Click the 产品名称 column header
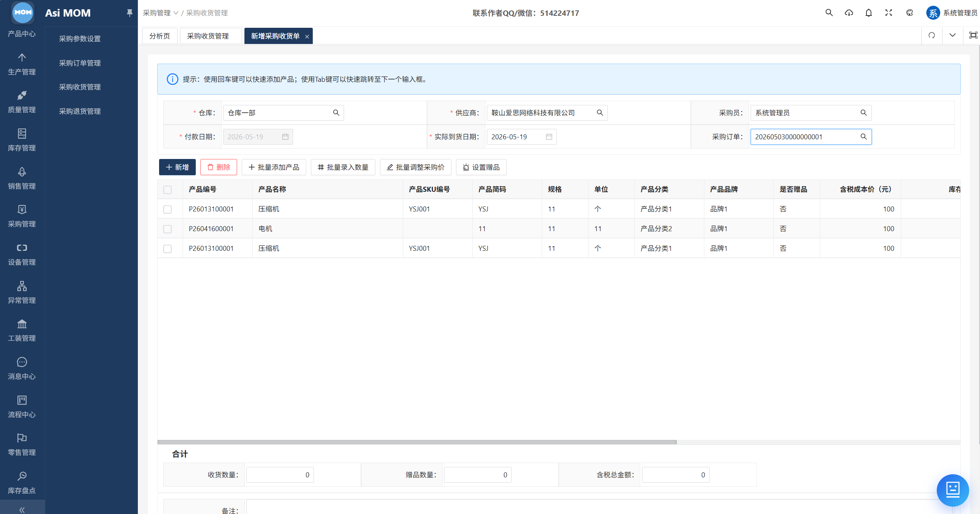980x514 pixels. pyautogui.click(x=327, y=189)
